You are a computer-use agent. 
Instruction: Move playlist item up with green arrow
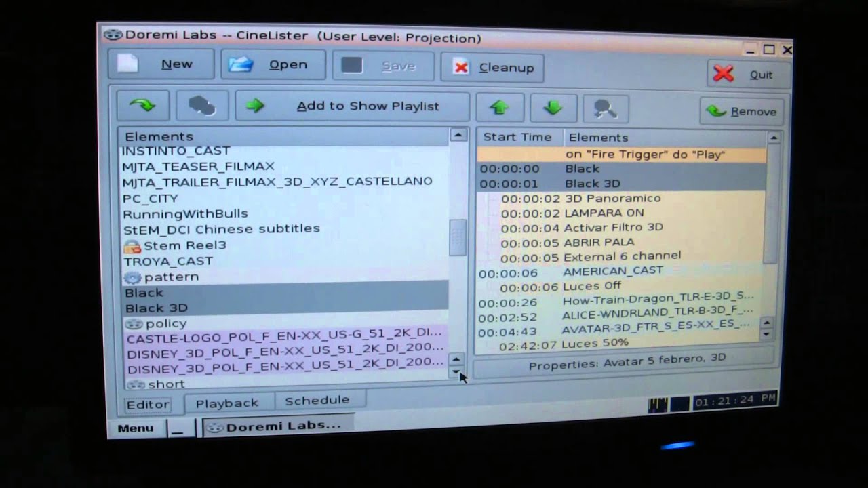pyautogui.click(x=500, y=107)
